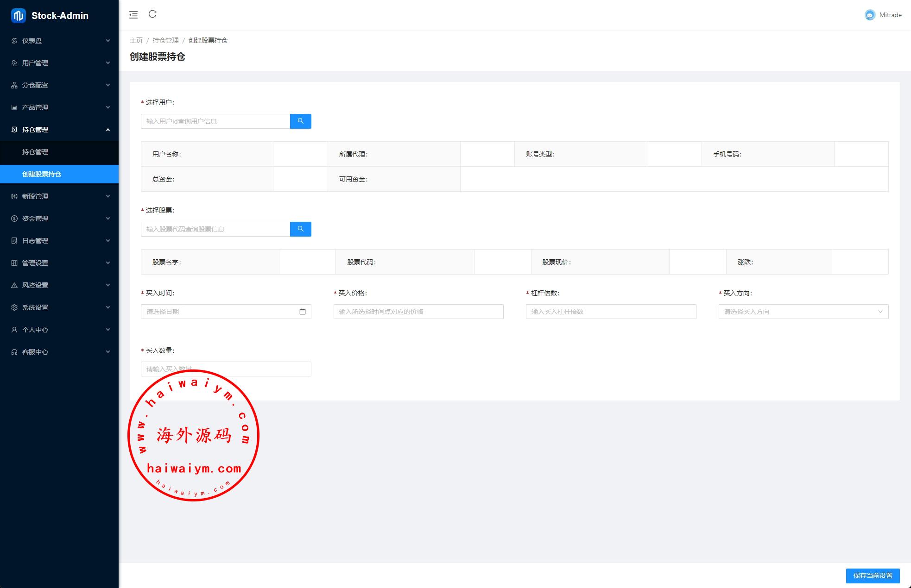Open the 持仓管理 submenu item
The height and width of the screenshot is (588, 911).
coord(35,152)
